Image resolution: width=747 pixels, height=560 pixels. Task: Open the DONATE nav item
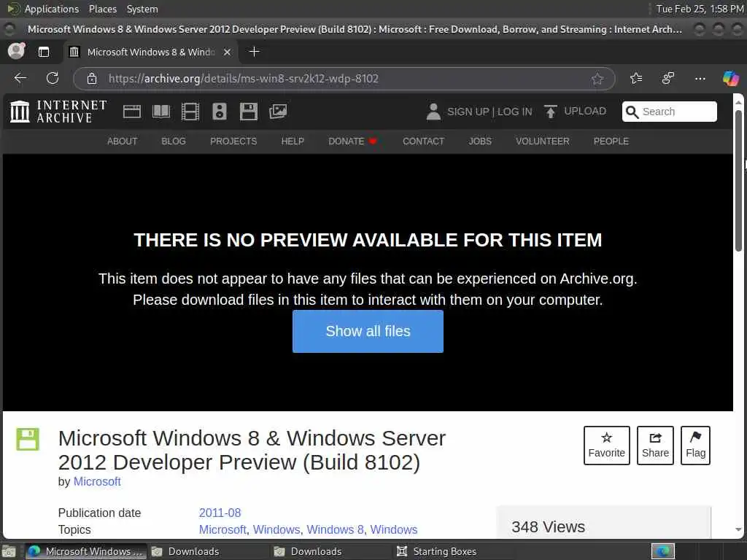pos(352,141)
